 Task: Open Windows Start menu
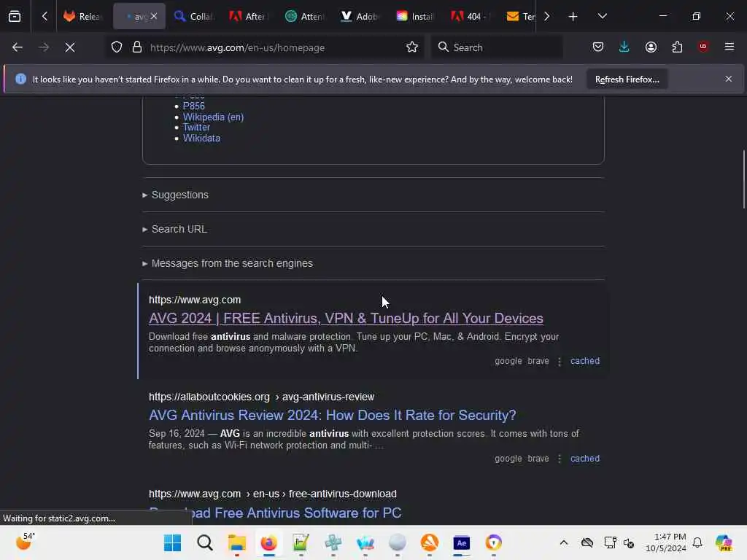(172, 542)
